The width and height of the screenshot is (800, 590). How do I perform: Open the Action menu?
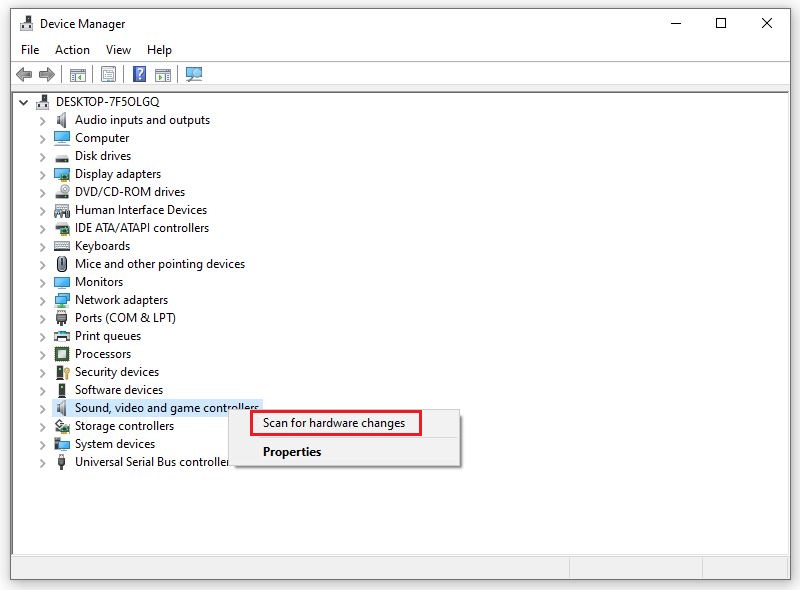pos(72,49)
